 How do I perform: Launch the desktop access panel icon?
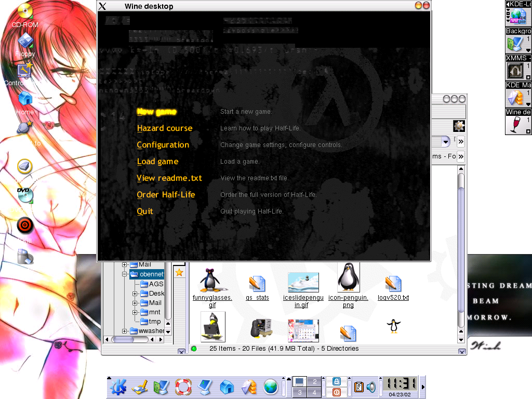click(140, 387)
